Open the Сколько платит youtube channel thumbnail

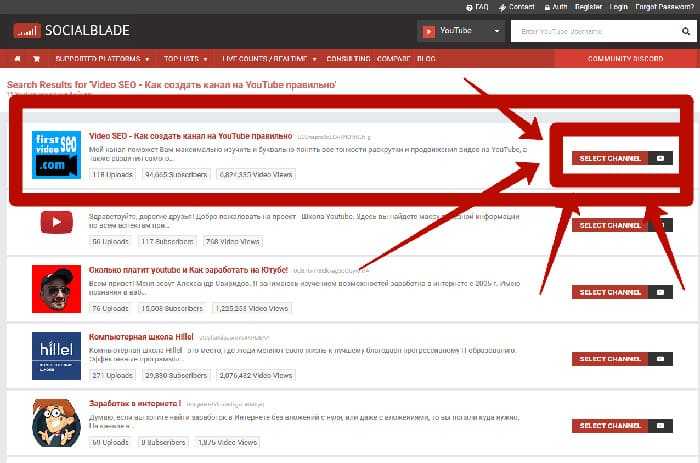56,288
